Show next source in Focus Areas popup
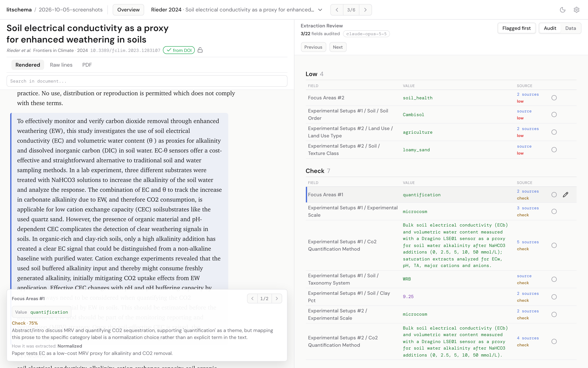 pos(277,298)
